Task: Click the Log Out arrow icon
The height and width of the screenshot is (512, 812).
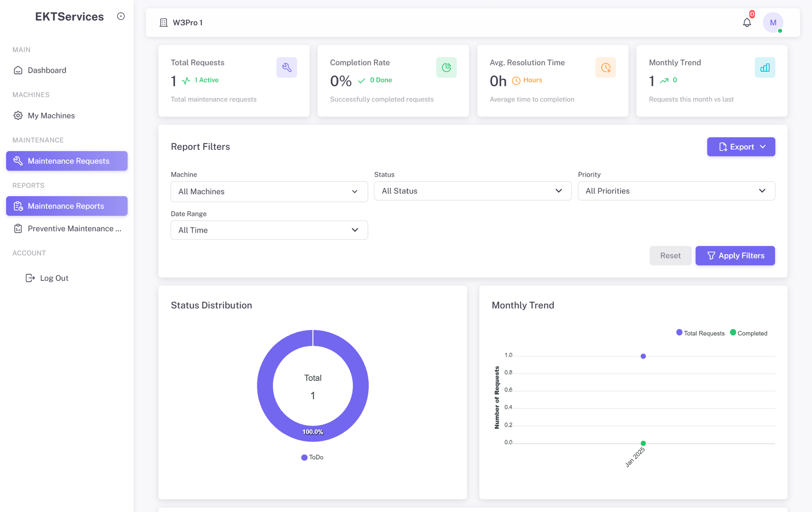Action: coord(30,278)
